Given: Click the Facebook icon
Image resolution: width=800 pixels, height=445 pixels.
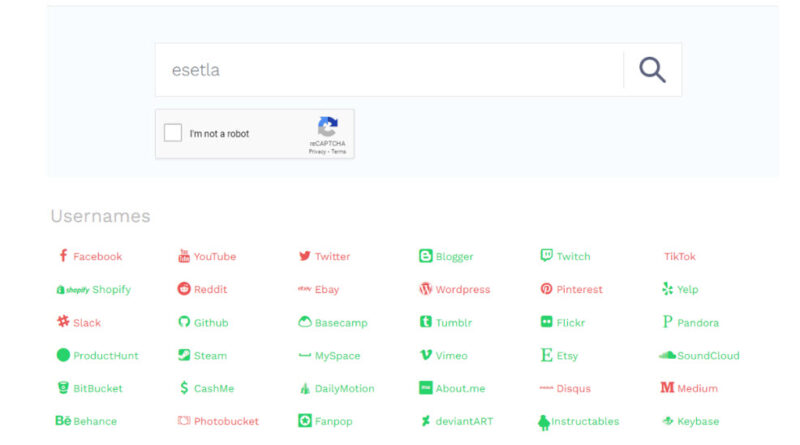Looking at the screenshot, I should [x=63, y=256].
